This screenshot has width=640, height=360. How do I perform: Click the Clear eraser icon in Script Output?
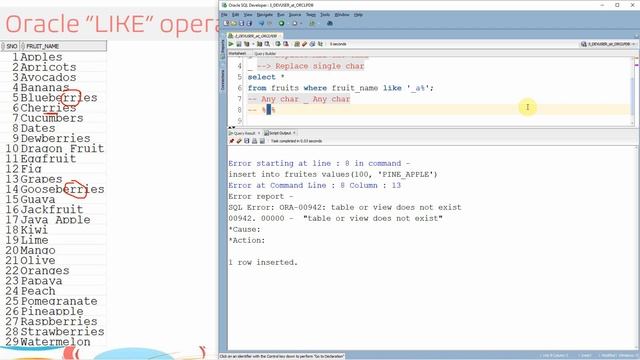[239, 141]
